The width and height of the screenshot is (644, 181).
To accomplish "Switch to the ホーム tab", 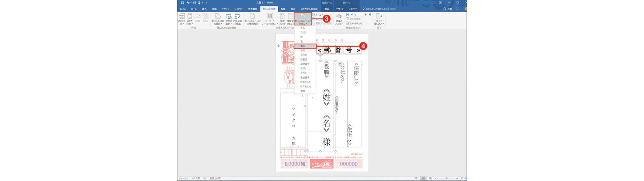I will [194, 9].
